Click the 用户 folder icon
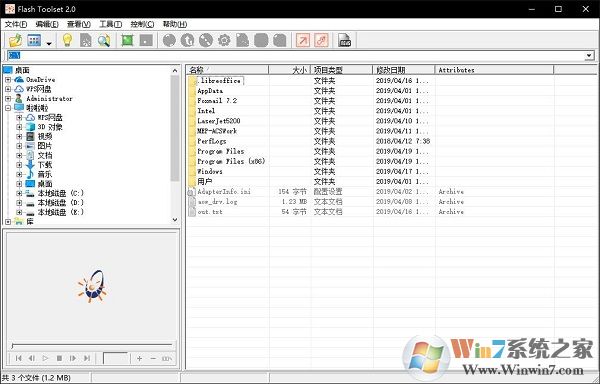The image size is (600, 384). [192, 181]
